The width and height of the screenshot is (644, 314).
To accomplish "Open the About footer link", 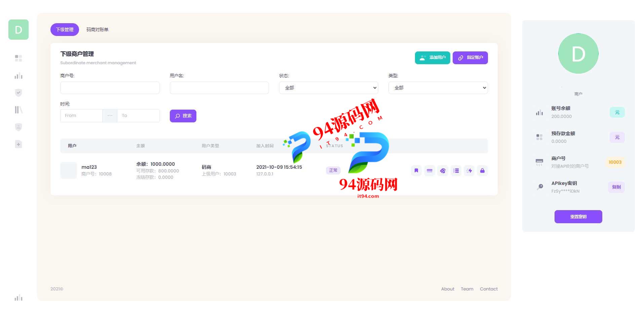I will [x=448, y=289].
